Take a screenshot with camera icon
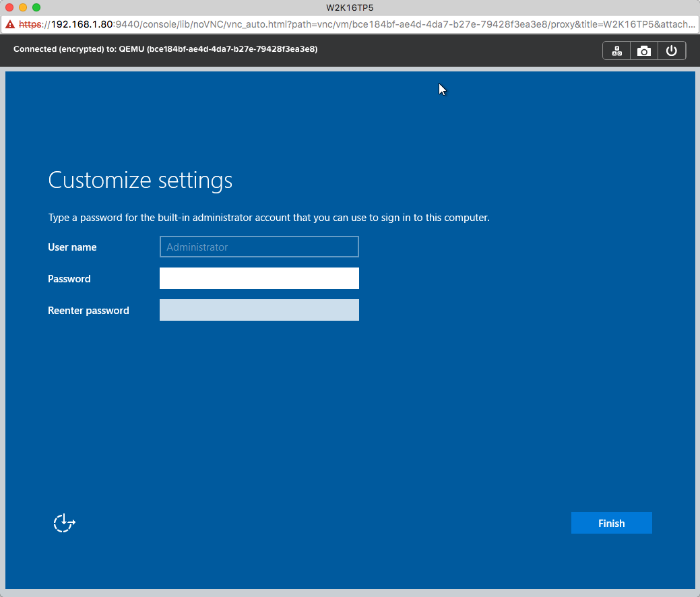Screen dimensions: 700x597 pyautogui.click(x=644, y=51)
